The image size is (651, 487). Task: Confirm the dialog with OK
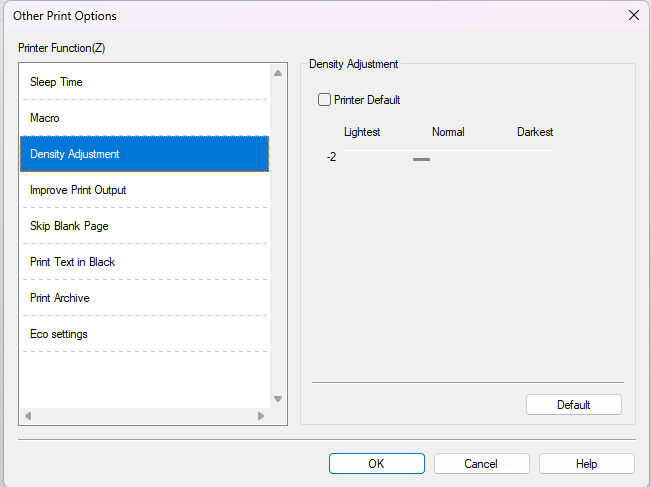pyautogui.click(x=376, y=464)
